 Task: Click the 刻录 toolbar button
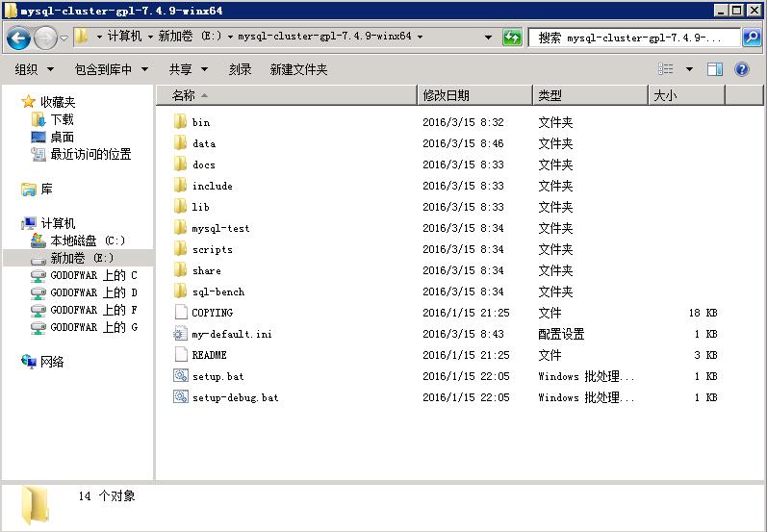coord(240,69)
